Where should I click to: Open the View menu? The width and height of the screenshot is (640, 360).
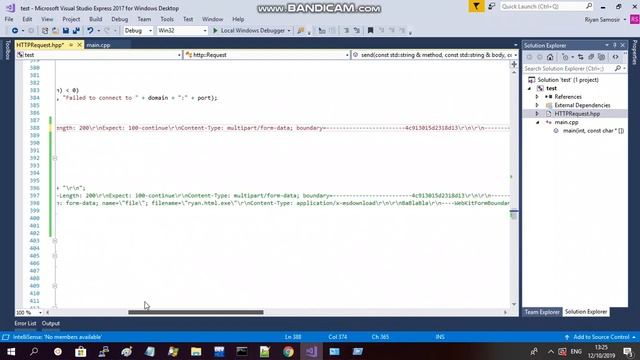[x=47, y=19]
